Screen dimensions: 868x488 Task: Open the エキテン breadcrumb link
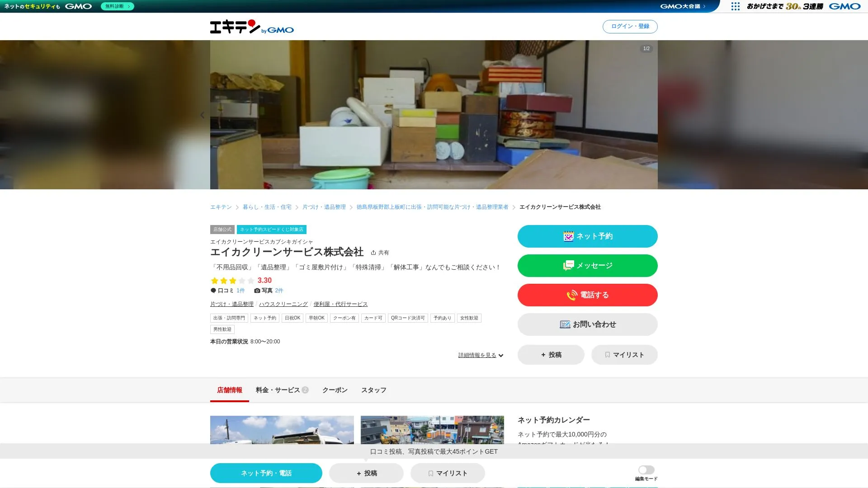tap(221, 207)
